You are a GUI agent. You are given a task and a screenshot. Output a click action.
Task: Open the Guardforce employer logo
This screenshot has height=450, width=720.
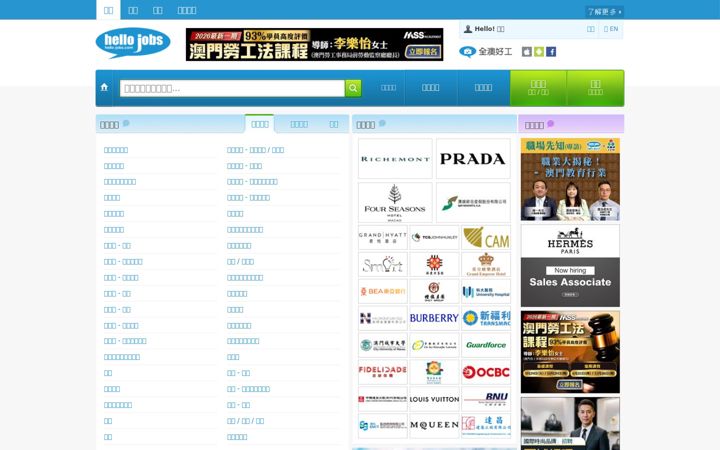coord(486,345)
